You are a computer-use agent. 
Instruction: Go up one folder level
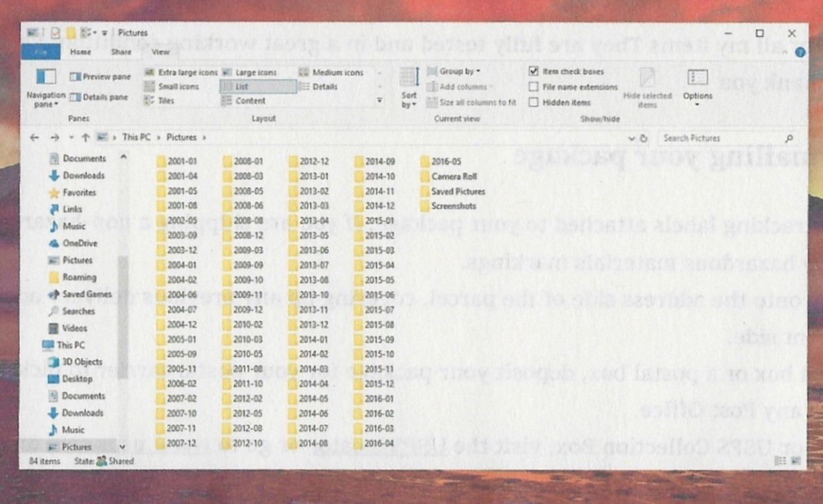pos(85,137)
